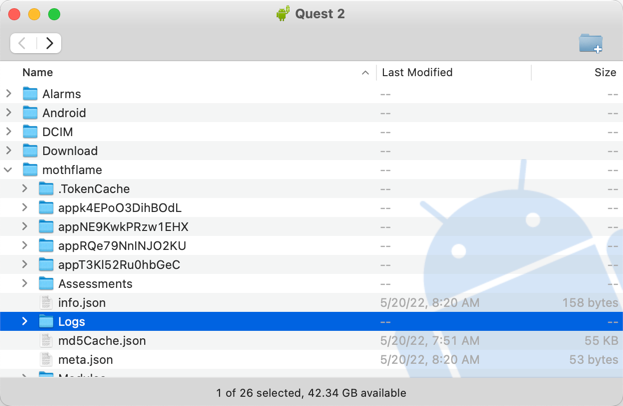Zoom the Quest 2 window
This screenshot has width=623, height=406.
pos(54,14)
